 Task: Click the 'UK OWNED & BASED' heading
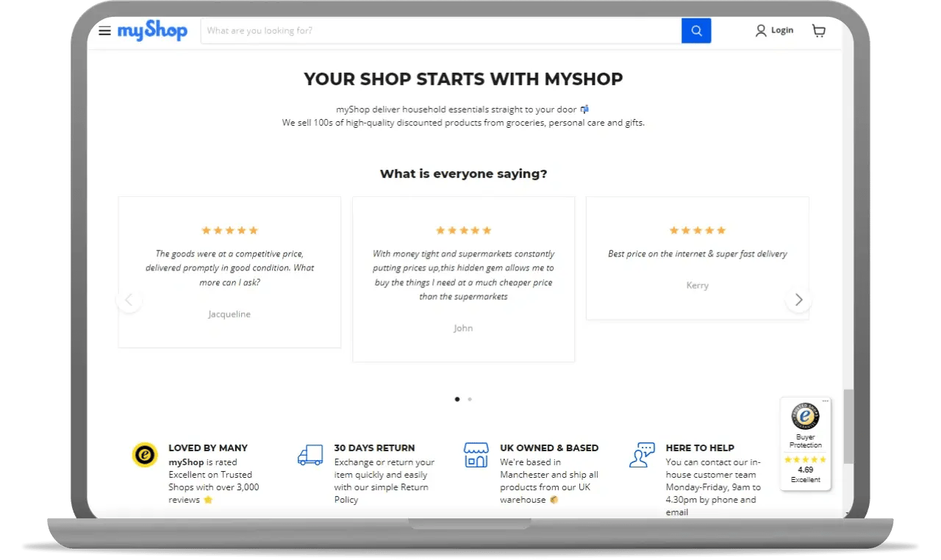[549, 448]
